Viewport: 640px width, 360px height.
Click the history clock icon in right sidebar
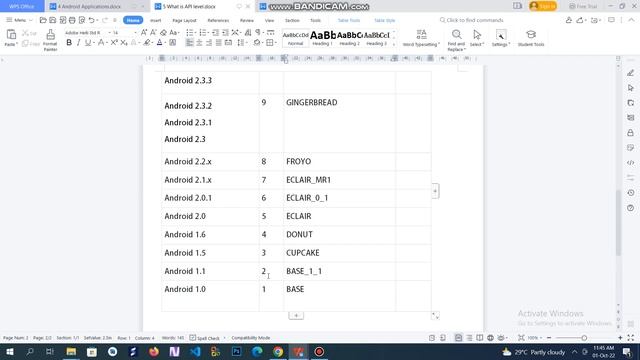coord(631,193)
